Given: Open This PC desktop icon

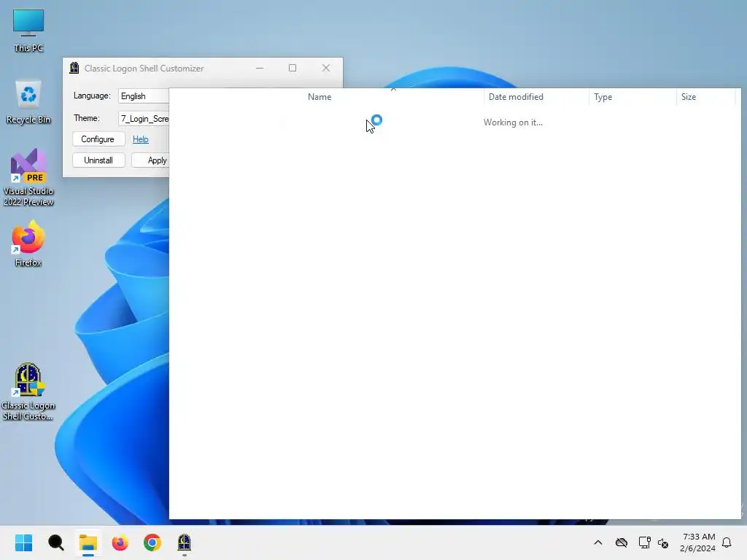Looking at the screenshot, I should pos(28,31).
